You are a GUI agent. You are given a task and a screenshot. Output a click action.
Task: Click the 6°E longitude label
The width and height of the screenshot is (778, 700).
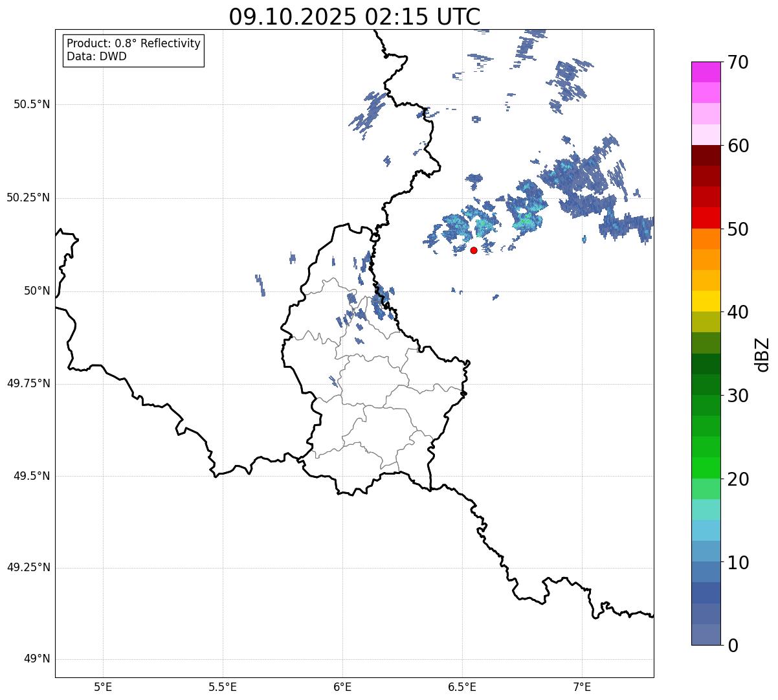[342, 686]
